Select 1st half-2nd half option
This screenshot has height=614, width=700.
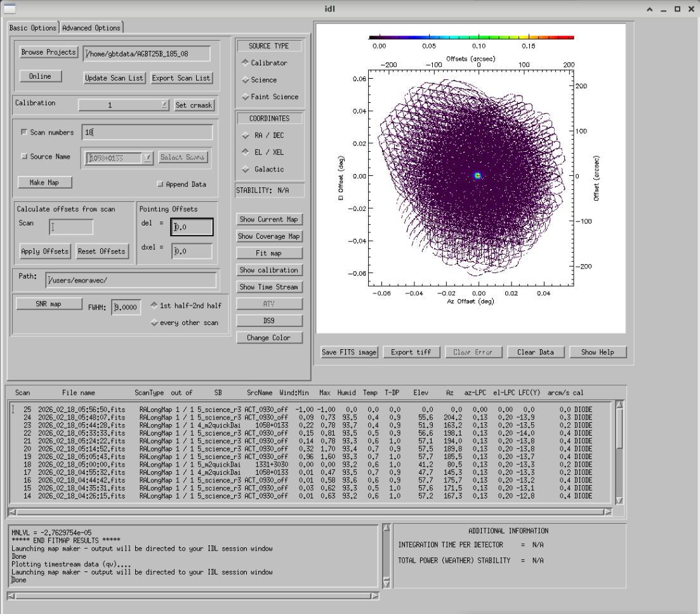coord(154,305)
